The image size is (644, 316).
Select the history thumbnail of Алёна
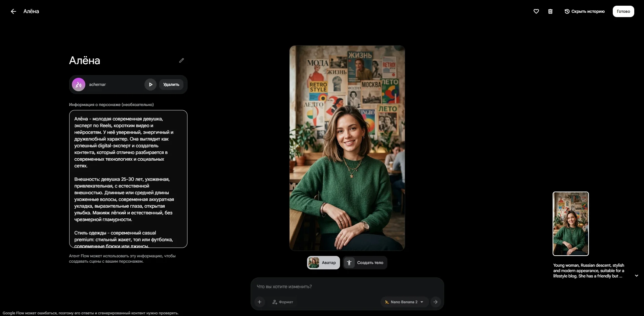[x=570, y=224]
